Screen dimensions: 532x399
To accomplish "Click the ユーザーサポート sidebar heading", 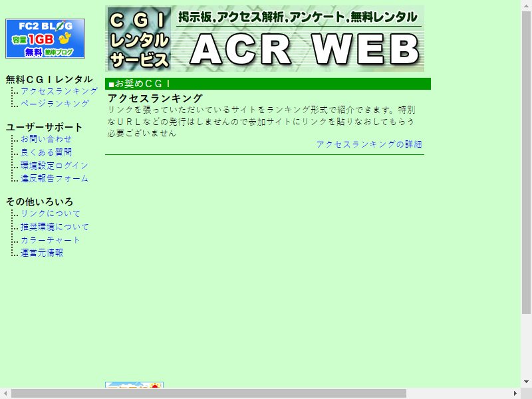I will pos(44,127).
